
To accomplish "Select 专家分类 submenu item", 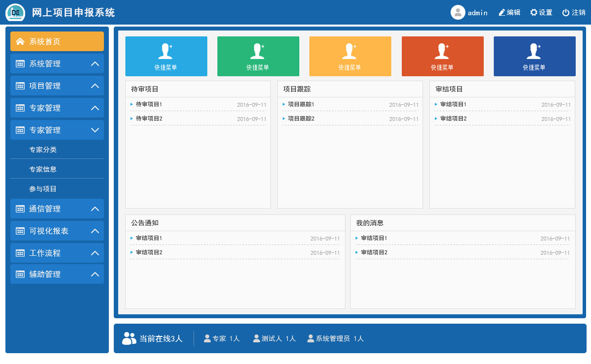I will click(43, 150).
